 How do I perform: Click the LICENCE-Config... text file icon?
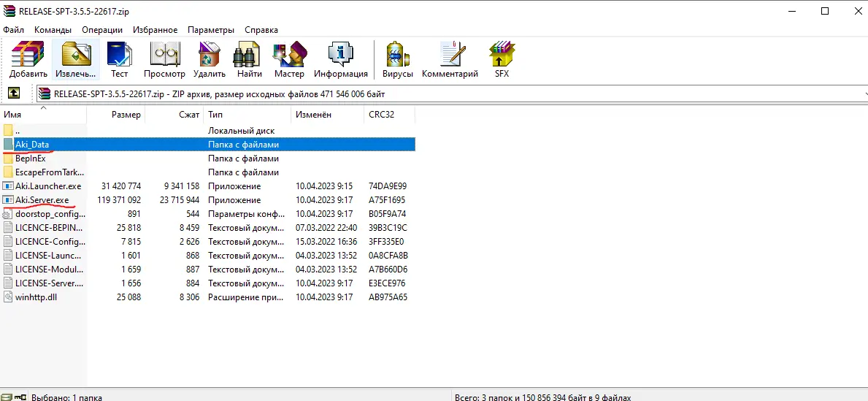coord(8,242)
